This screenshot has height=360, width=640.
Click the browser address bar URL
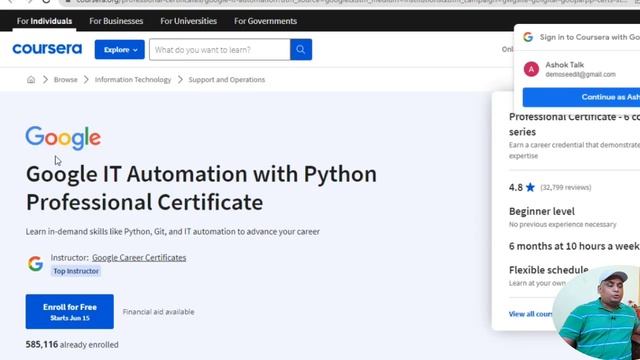351,2
